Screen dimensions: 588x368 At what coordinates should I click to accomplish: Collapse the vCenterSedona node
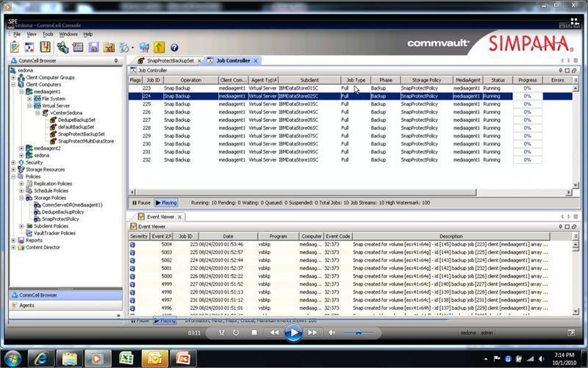click(37, 113)
